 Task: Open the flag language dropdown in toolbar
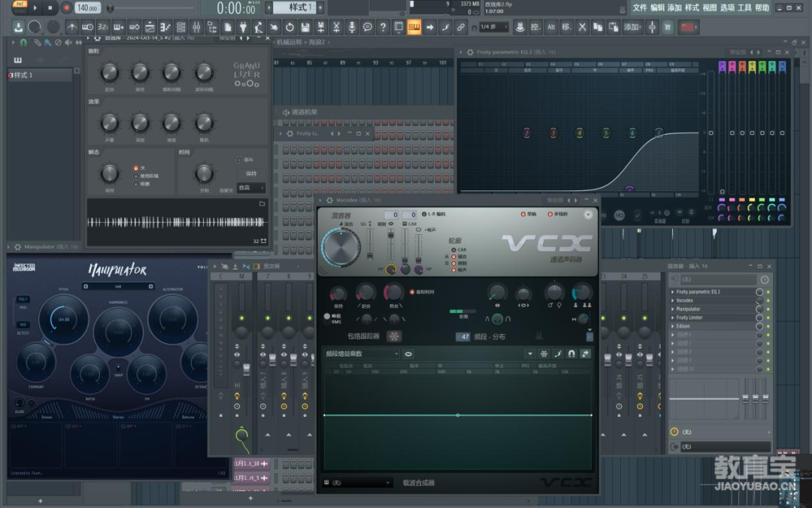689,27
